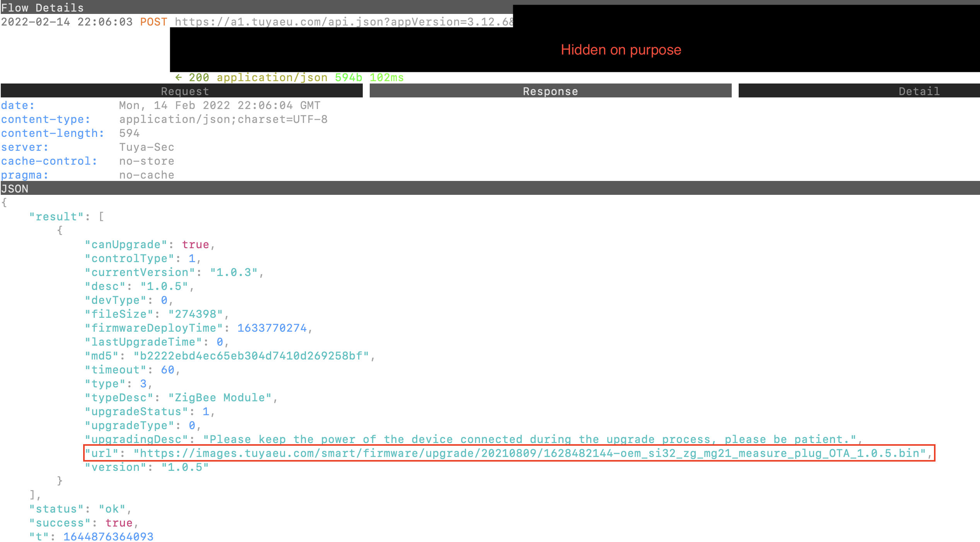Click the firmware url value ending in .bin

click(x=530, y=453)
